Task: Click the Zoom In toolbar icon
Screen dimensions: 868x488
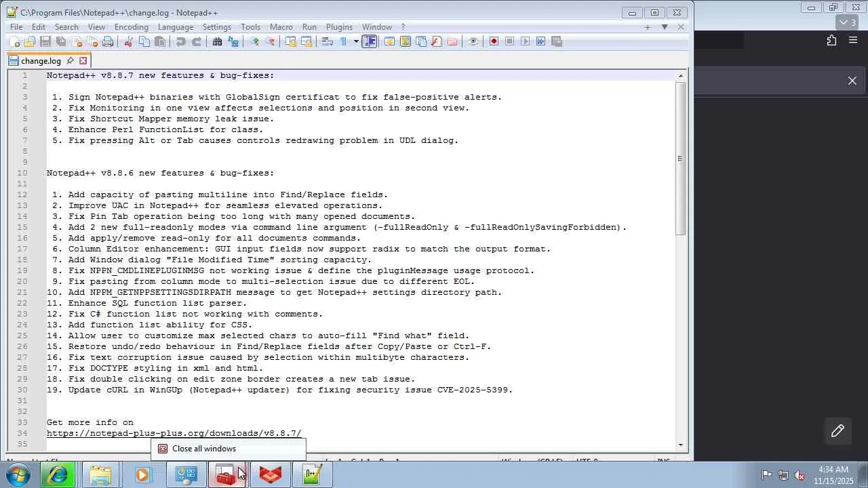Action: tap(254, 41)
